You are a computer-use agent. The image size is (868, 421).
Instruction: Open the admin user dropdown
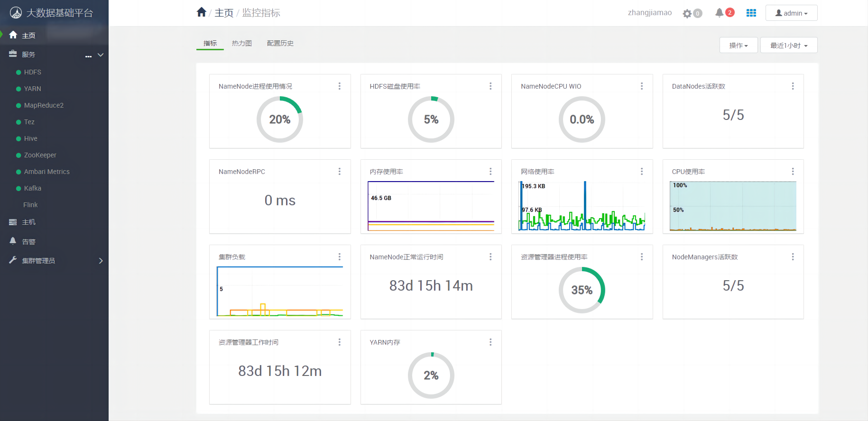click(791, 13)
